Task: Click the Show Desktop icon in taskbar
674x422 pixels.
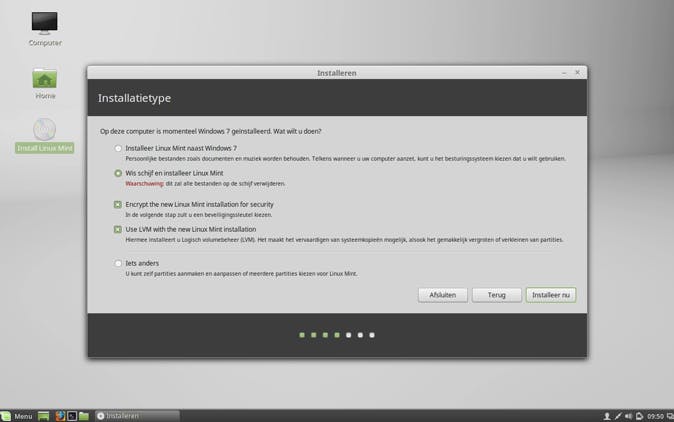Action: (x=43, y=416)
